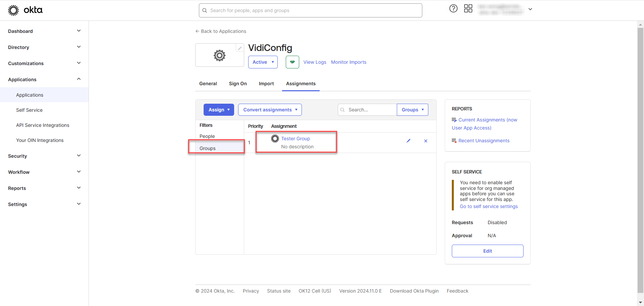
Task: Open the Groups search filter dropdown
Action: [x=412, y=110]
